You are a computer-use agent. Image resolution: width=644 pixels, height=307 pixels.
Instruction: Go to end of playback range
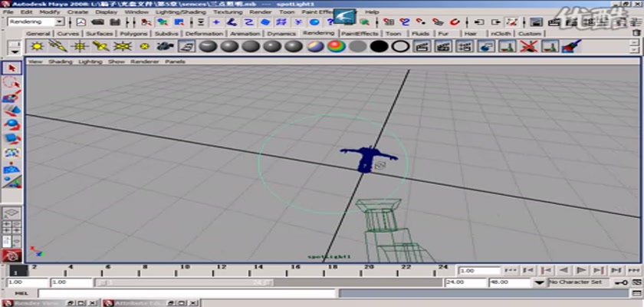click(x=634, y=270)
